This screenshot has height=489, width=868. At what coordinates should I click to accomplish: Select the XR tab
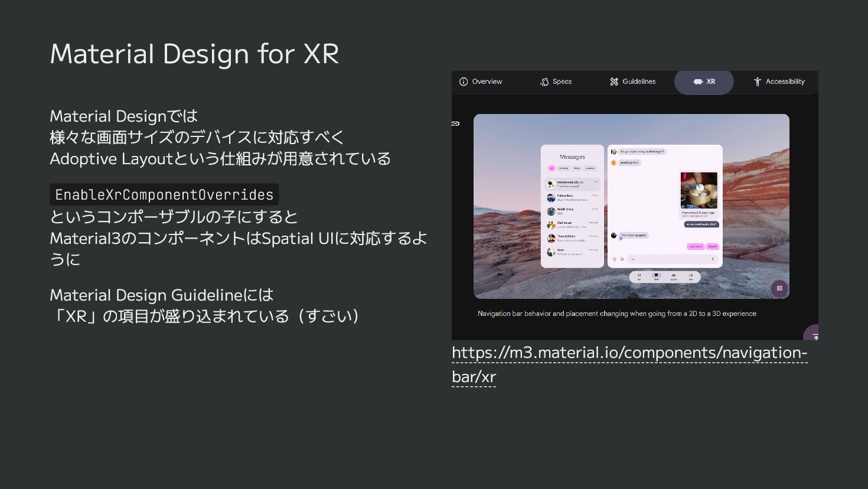[x=704, y=81]
